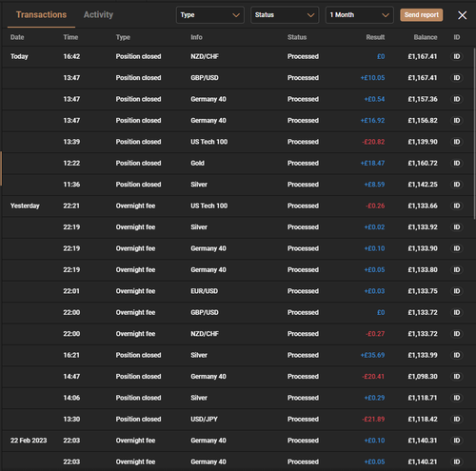Image resolution: width=476 pixels, height=471 pixels.
Task: Click the £1,098.30 balance value
Action: click(423, 377)
